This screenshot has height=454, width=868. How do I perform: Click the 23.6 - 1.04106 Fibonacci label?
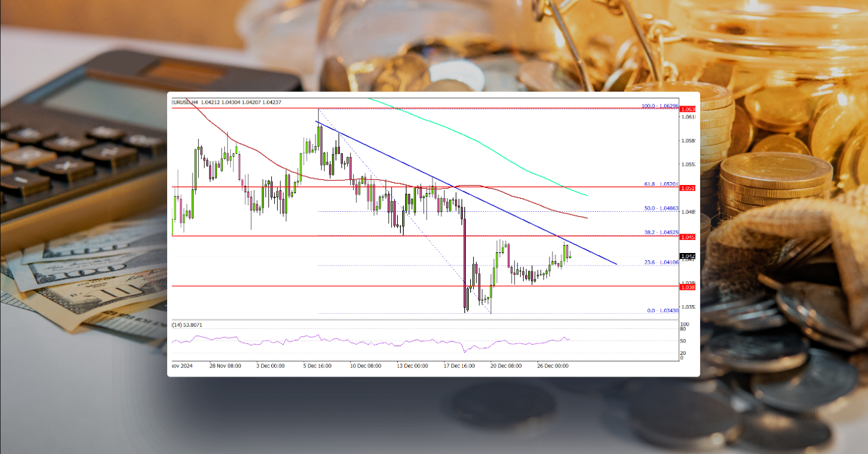point(660,262)
